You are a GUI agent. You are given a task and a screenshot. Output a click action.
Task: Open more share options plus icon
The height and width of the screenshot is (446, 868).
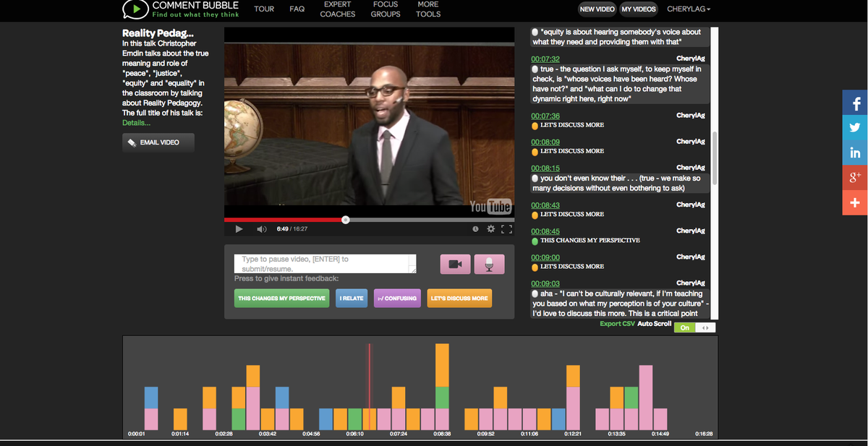855,202
